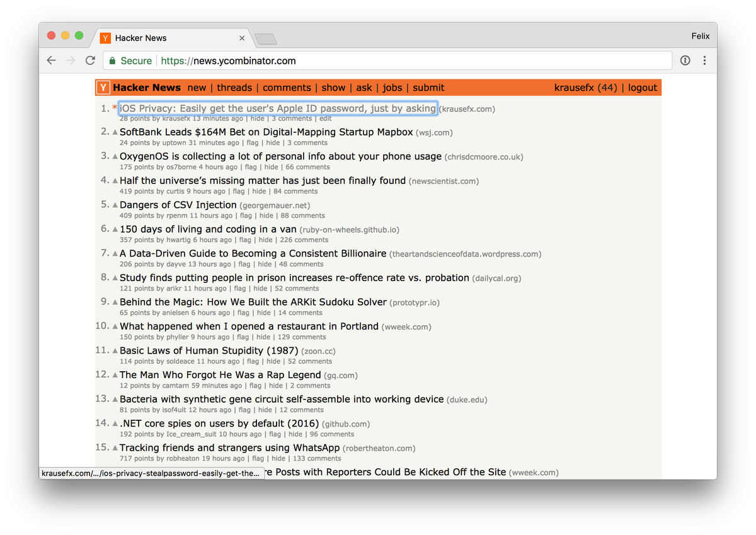The height and width of the screenshot is (535, 756).
Task: Upvote the WhatsApp tracking story
Action: (x=115, y=448)
